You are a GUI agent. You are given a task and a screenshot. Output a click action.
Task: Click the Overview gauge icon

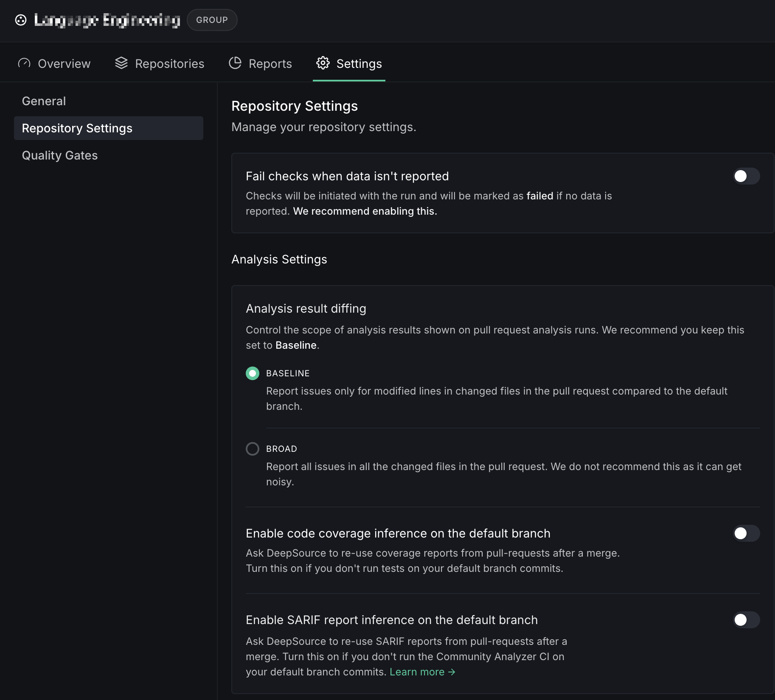pyautogui.click(x=24, y=63)
